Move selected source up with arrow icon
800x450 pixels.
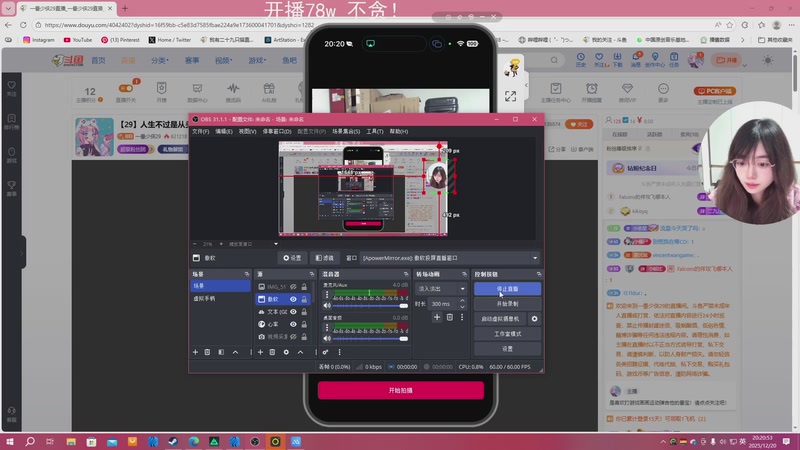pyautogui.click(x=301, y=352)
